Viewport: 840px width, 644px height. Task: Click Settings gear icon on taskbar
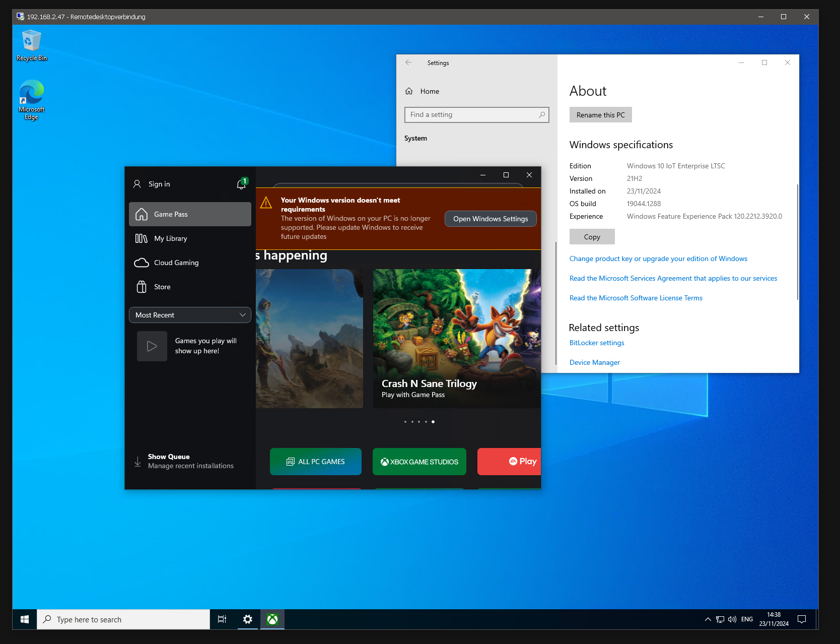248,619
